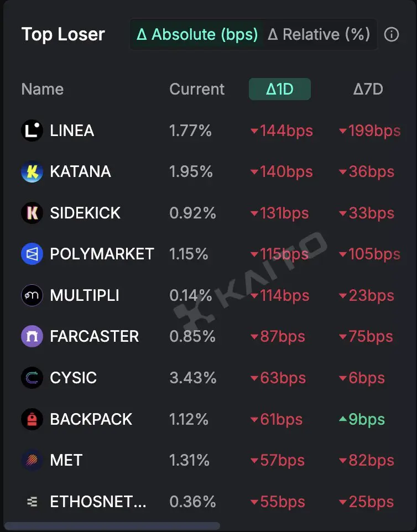Open the POLYMARKET name link
Image resolution: width=417 pixels, height=532 pixels.
(x=102, y=254)
